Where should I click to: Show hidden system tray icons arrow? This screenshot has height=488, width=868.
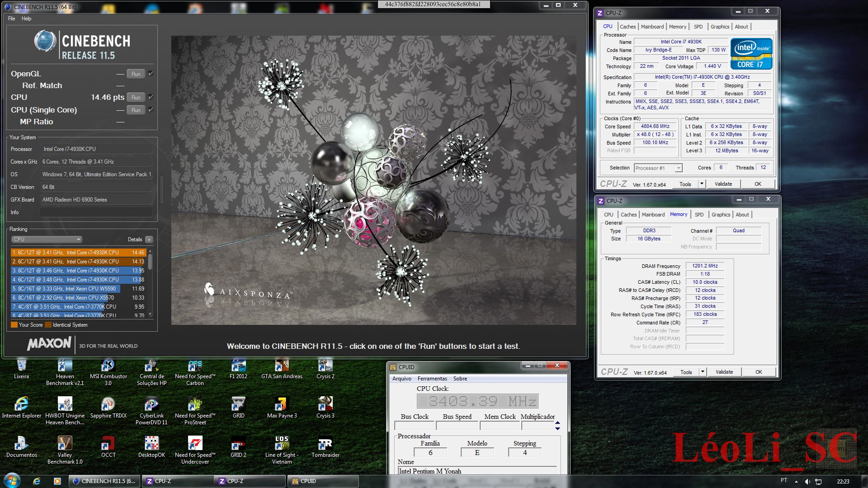pyautogui.click(x=796, y=481)
